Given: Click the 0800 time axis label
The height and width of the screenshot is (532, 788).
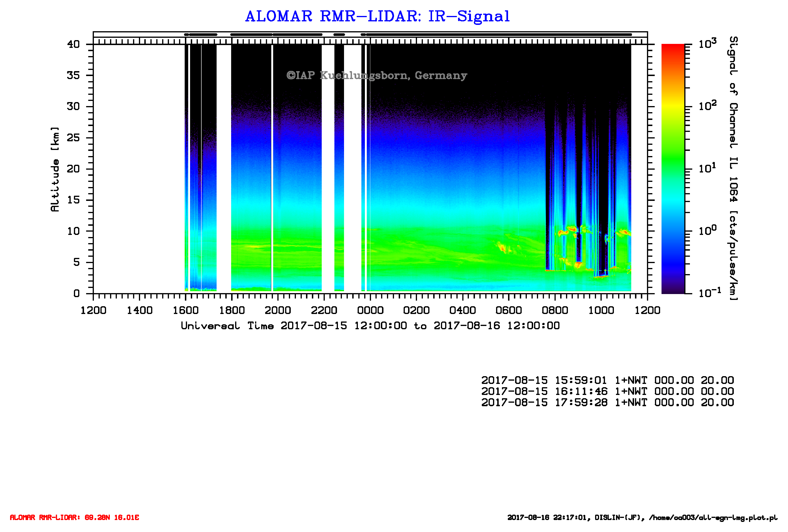Looking at the screenshot, I should 555,310.
